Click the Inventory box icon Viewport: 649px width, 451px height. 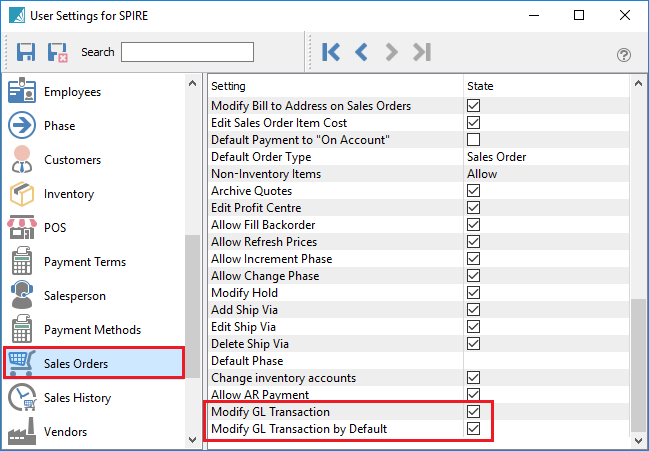22,194
